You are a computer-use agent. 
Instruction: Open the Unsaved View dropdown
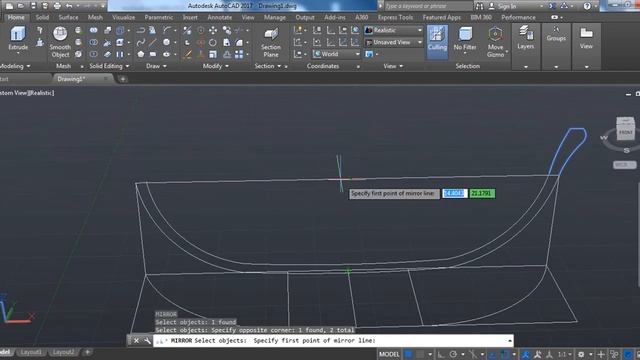[x=393, y=42]
